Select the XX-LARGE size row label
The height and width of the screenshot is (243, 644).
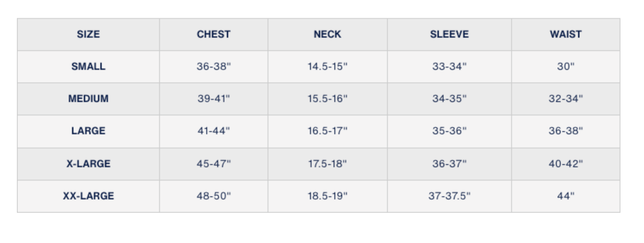[88, 196]
